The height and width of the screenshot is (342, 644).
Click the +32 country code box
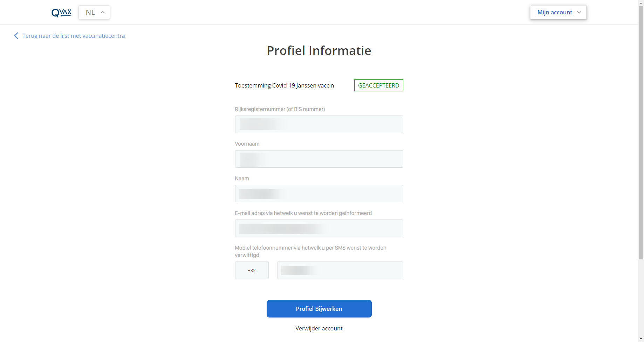252,270
